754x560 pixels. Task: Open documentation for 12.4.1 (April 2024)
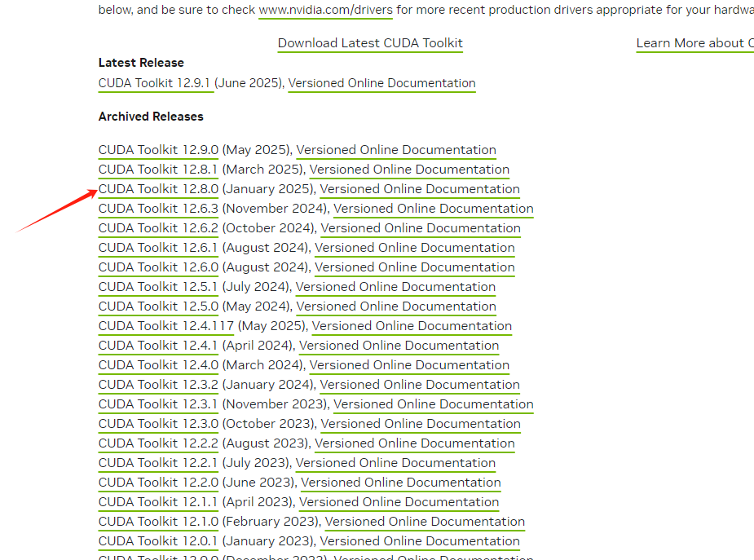[399, 345]
